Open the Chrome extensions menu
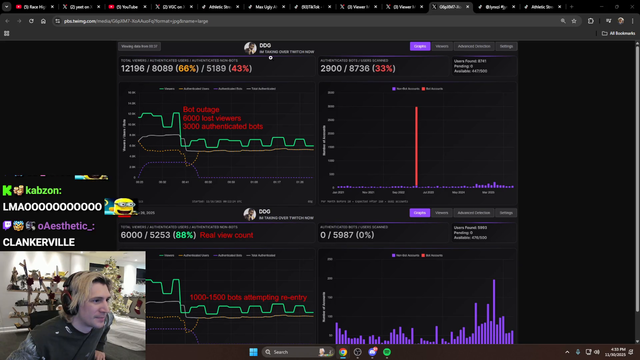The image size is (640, 360). (591, 21)
